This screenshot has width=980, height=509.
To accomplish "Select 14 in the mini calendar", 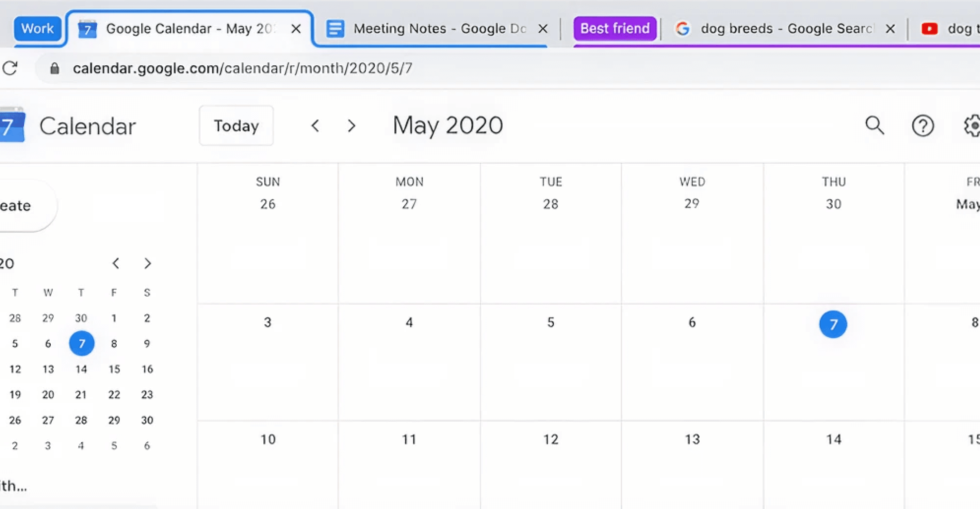I will tap(81, 369).
